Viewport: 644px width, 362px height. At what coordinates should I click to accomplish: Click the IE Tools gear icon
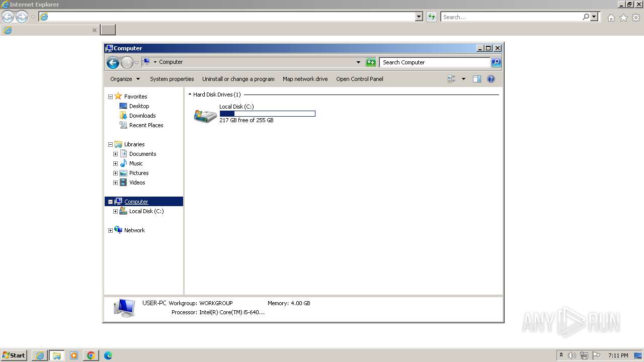[x=636, y=18]
